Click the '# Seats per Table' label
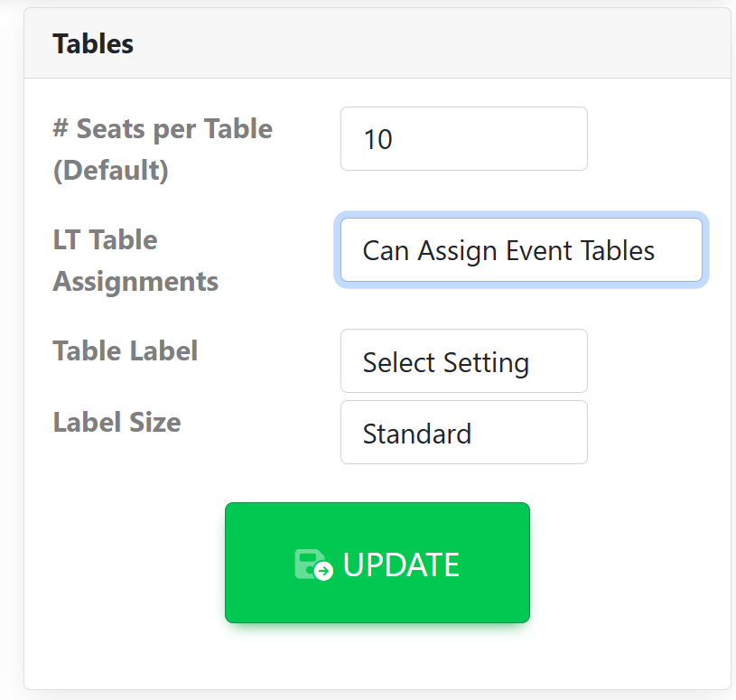Image resolution: width=736 pixels, height=700 pixels. pyautogui.click(x=163, y=128)
